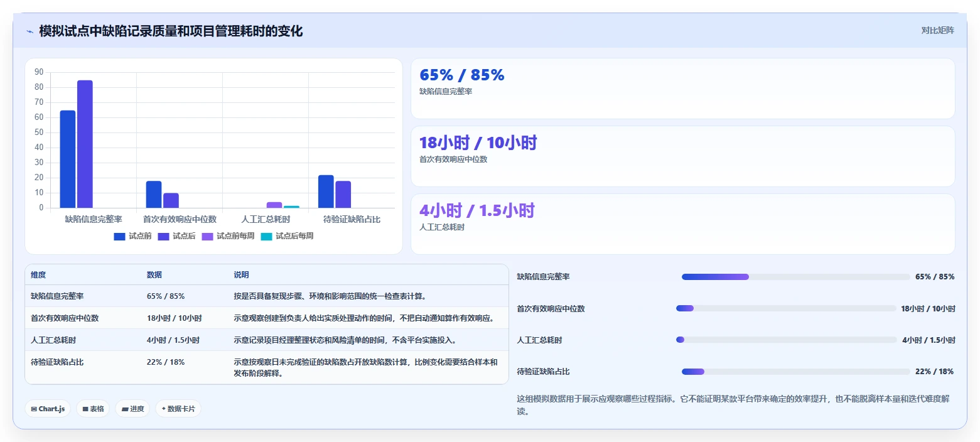Click the 缺陷信息完整率 progress bar
This screenshot has height=442, width=980.
tap(795, 277)
